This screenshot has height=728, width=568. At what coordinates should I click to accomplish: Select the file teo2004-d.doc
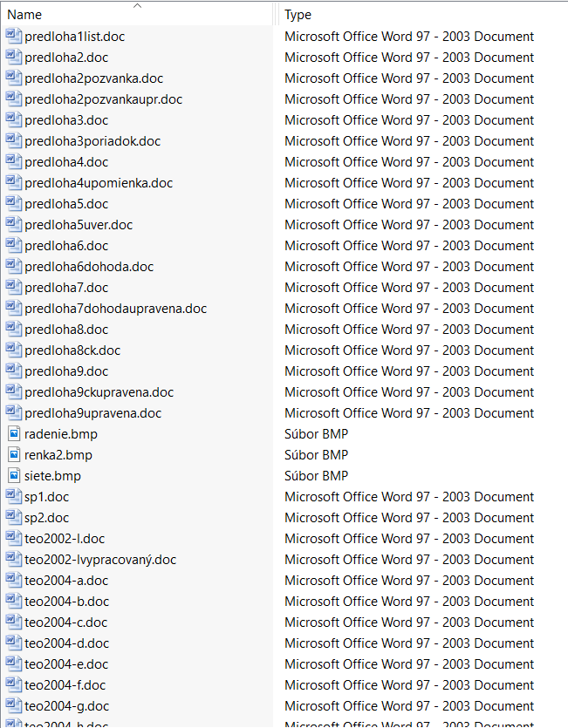coord(67,643)
